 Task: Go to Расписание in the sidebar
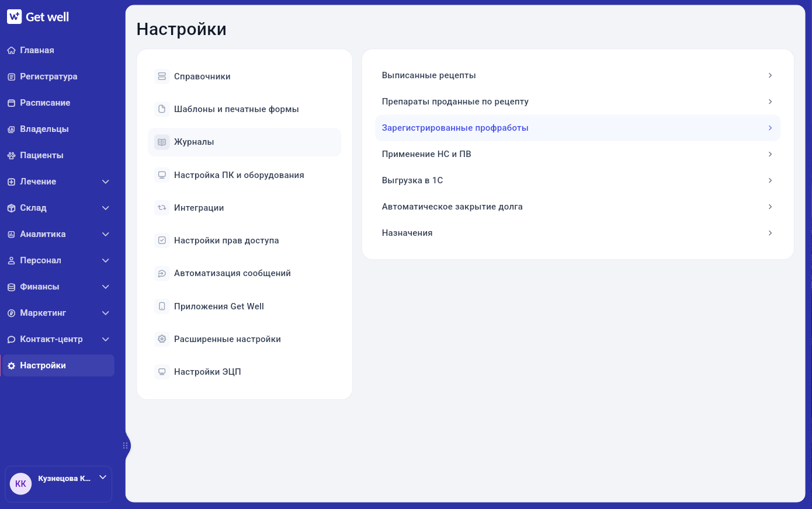click(x=58, y=103)
